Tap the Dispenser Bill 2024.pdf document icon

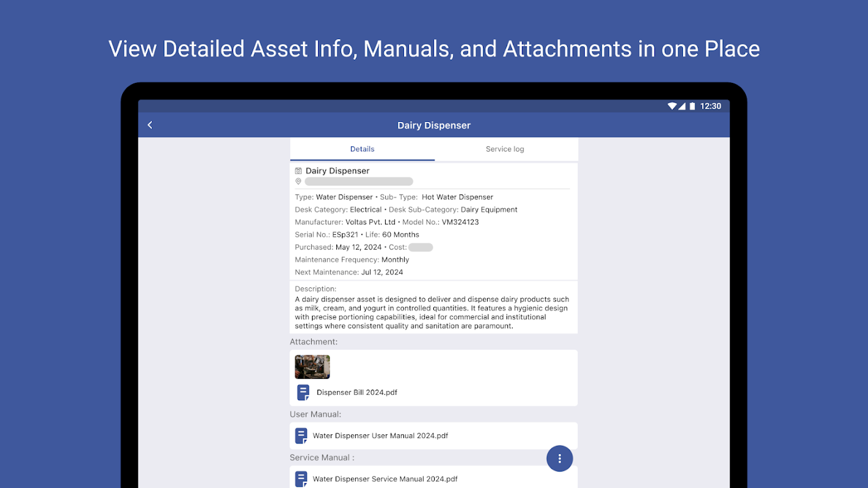pyautogui.click(x=303, y=392)
